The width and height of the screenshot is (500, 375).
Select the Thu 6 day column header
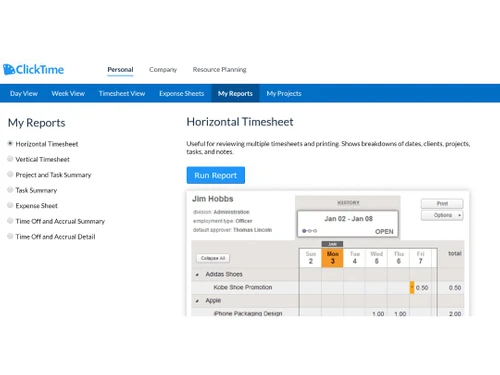point(399,258)
